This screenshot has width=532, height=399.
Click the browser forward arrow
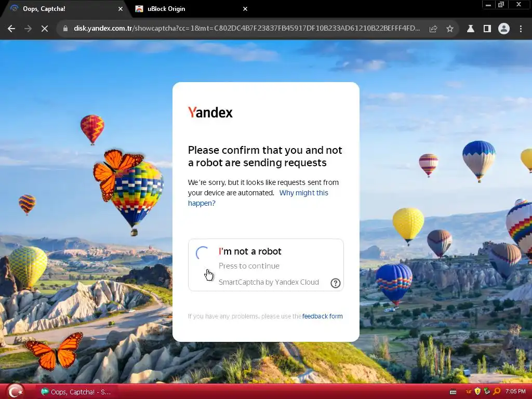[x=28, y=29]
